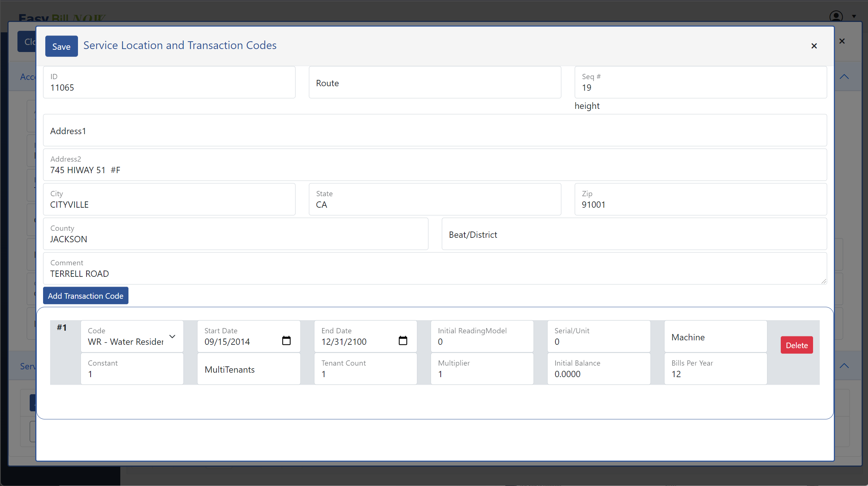The height and width of the screenshot is (486, 868).
Task: Click the Comment text area
Action: (434, 269)
